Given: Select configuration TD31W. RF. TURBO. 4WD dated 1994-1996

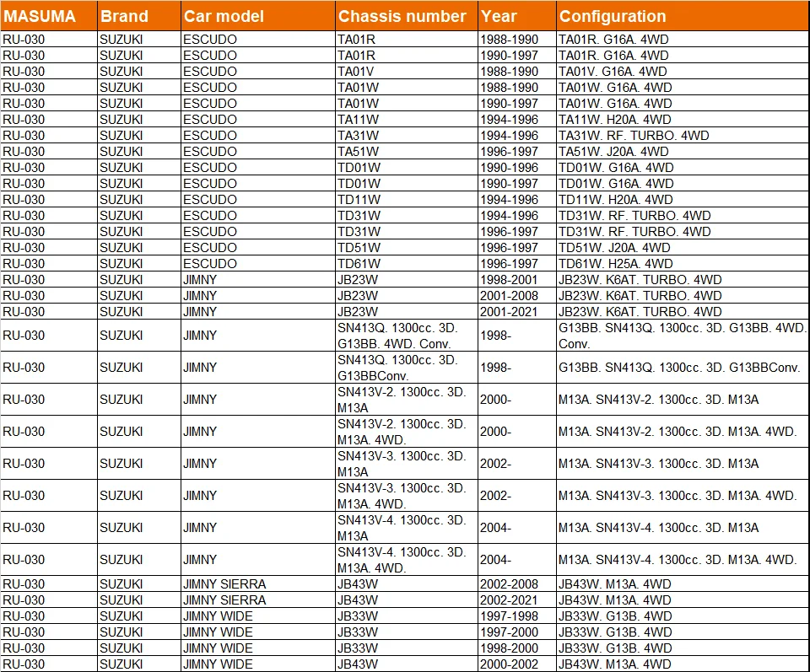Looking at the screenshot, I should [683, 215].
